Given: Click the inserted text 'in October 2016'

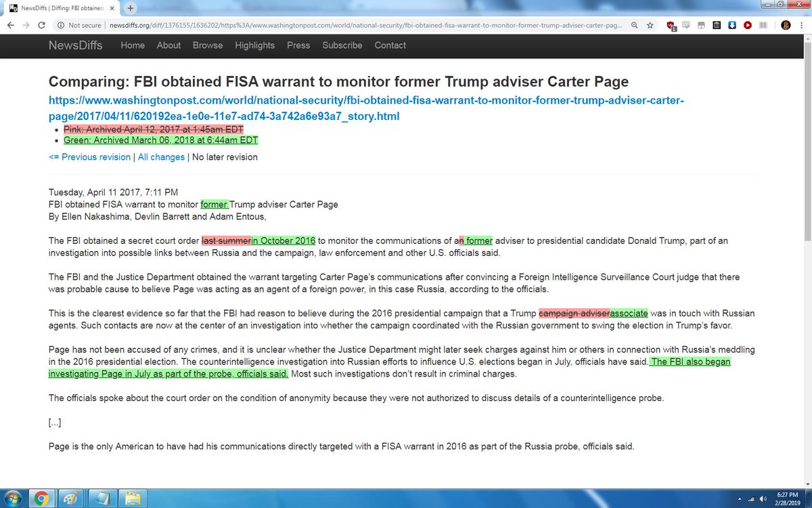Looking at the screenshot, I should coord(284,240).
